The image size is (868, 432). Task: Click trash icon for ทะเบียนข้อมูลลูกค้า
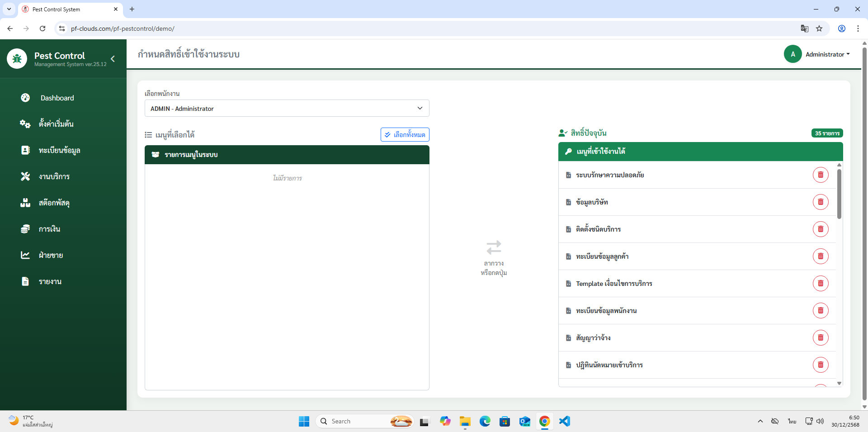pos(820,256)
